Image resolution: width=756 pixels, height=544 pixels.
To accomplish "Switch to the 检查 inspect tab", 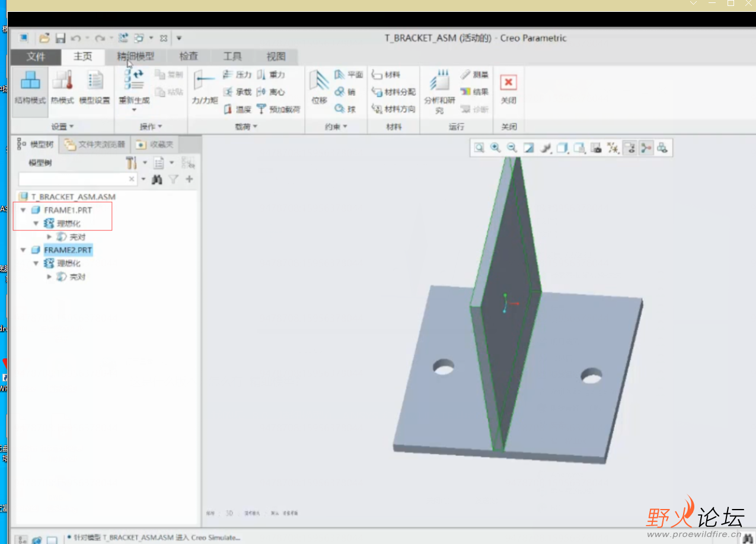I will coord(189,57).
